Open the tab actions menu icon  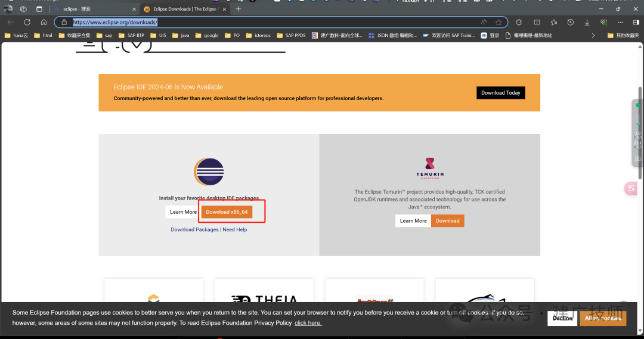tap(39, 9)
